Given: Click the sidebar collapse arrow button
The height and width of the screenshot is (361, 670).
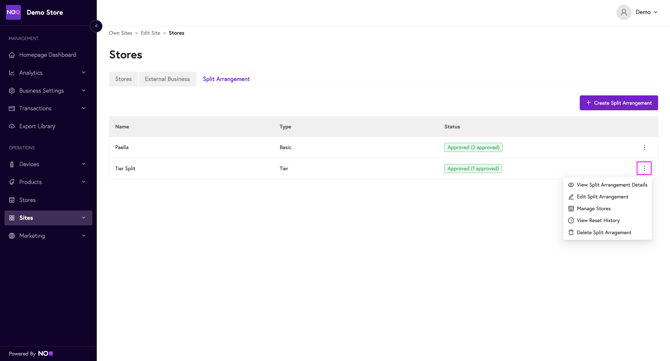Looking at the screenshot, I should 96,26.
